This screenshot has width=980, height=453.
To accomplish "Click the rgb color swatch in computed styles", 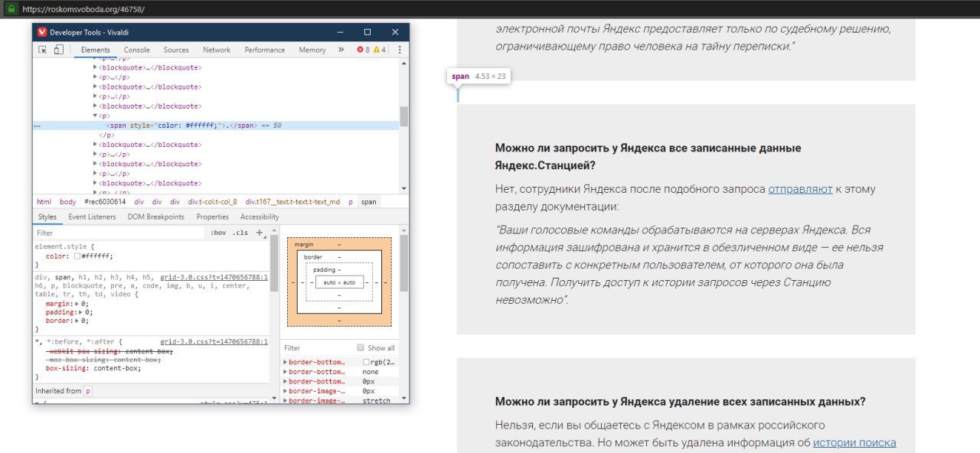I will (x=367, y=362).
